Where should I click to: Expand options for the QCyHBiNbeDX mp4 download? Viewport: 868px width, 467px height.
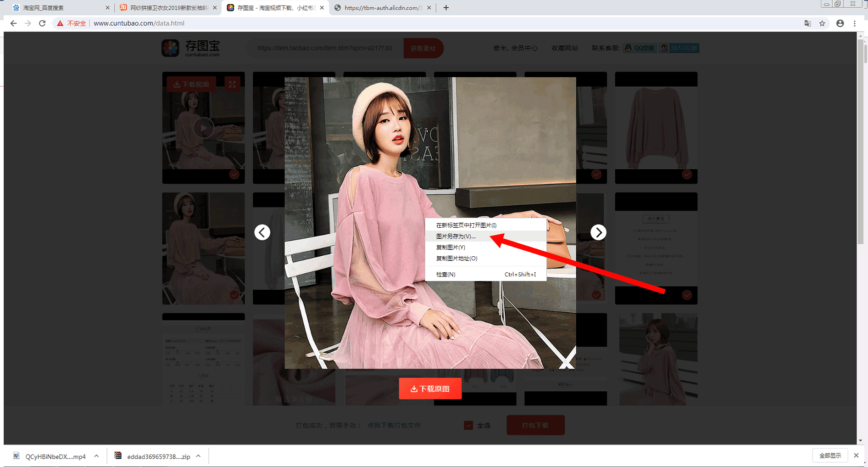pyautogui.click(x=96, y=456)
